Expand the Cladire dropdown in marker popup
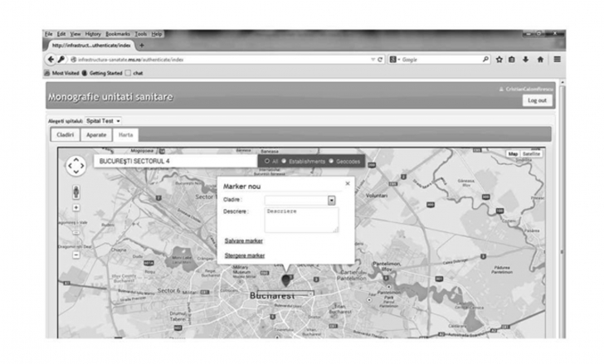Screen dimensions: 604x364 [x=331, y=200]
